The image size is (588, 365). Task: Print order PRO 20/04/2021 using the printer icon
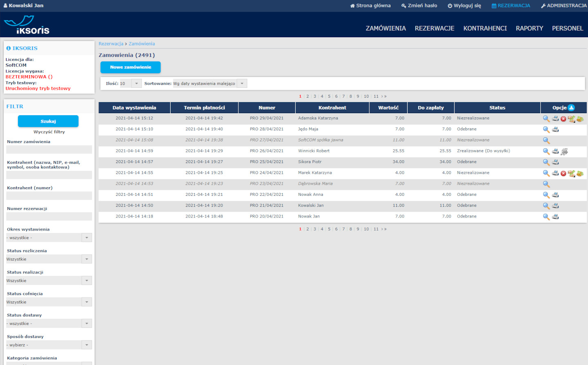click(555, 217)
